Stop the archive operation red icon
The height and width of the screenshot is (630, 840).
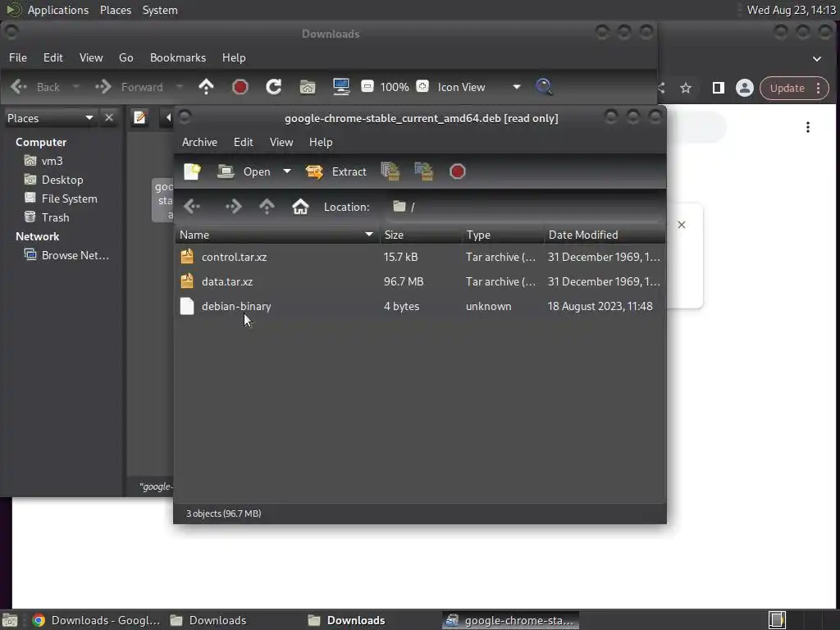457,171
